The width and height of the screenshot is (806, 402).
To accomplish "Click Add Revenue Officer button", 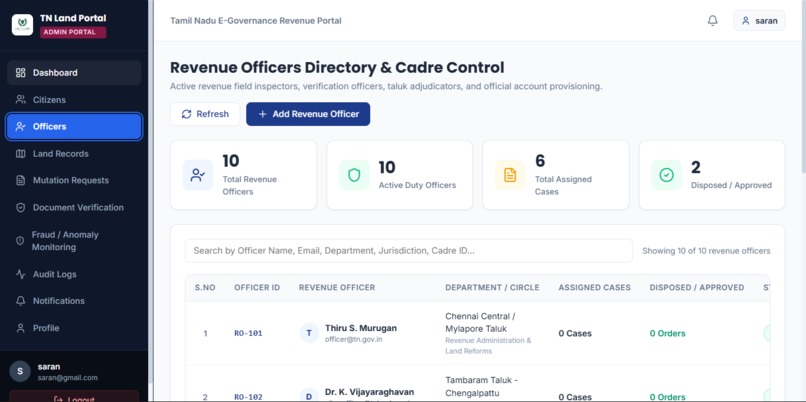I will tap(308, 114).
